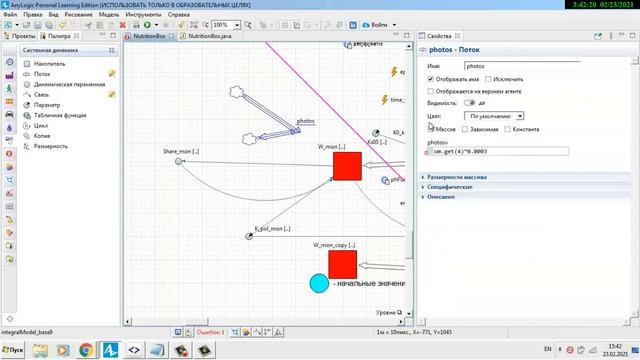Open the road traffic library car icon
Screen dimensions: 640x360
[9, 114]
